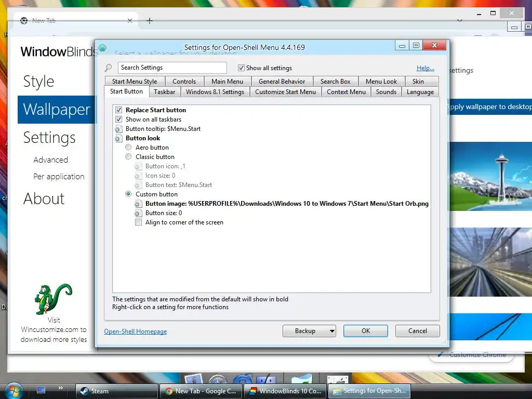
Task: Click the gear icon beside Button tooltip
Action: tap(118, 129)
